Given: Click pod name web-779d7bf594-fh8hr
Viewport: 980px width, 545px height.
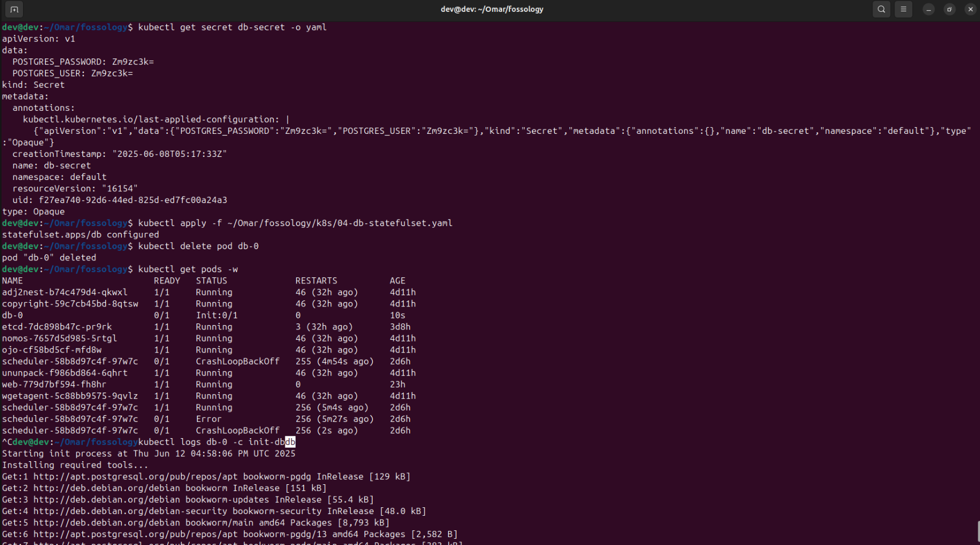Looking at the screenshot, I should pyautogui.click(x=54, y=385).
